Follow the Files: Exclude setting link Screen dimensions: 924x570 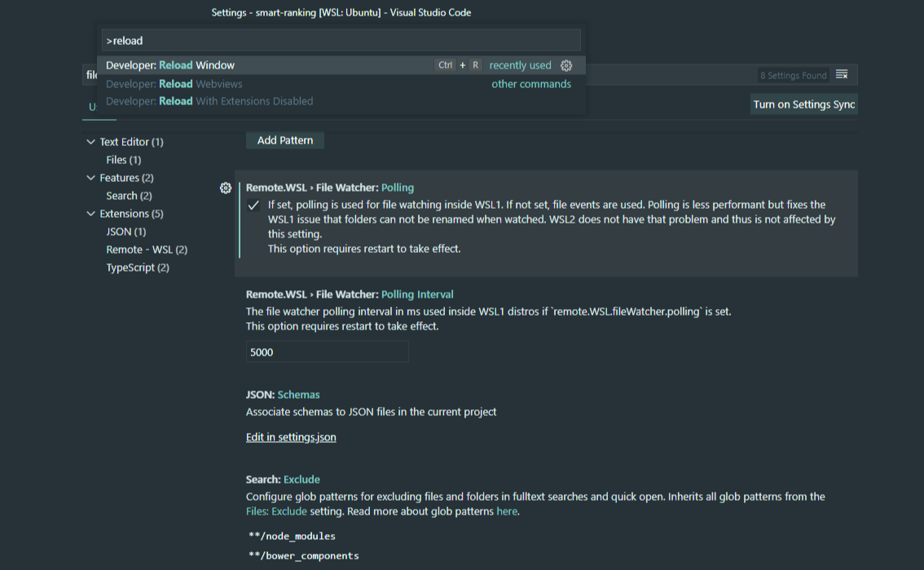click(x=276, y=511)
